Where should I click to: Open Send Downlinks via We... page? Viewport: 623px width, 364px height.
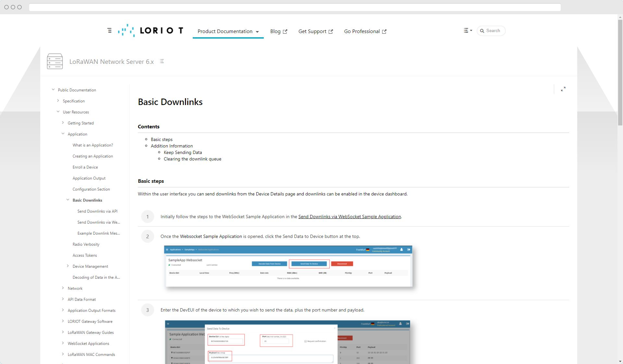(99, 222)
